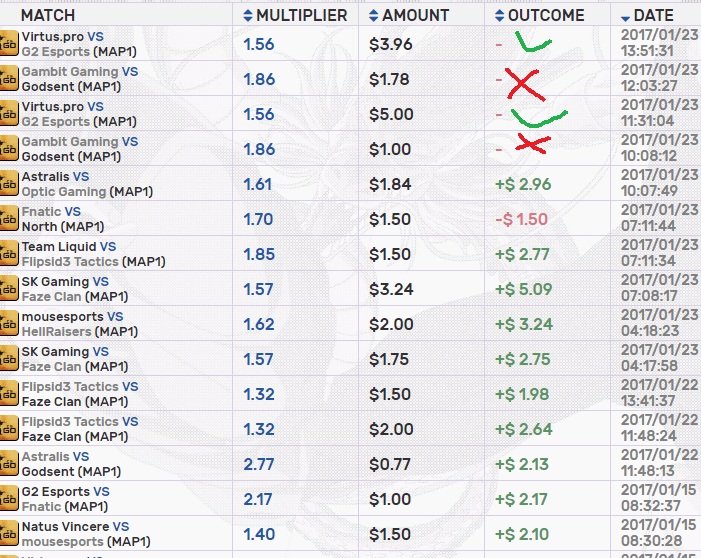Screen dimensions: 701x558
Task: Select the Astralis VS Godsent match name
Action: tap(71, 464)
